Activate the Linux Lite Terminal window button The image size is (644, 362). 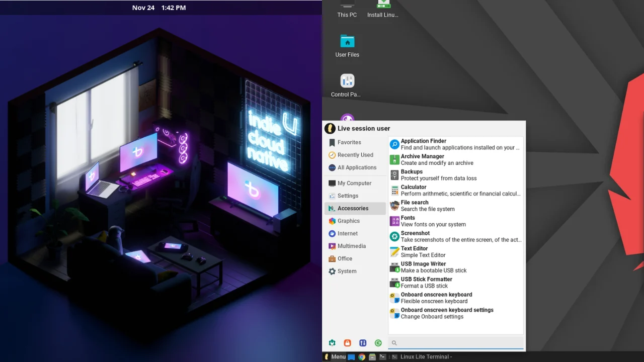click(422, 357)
